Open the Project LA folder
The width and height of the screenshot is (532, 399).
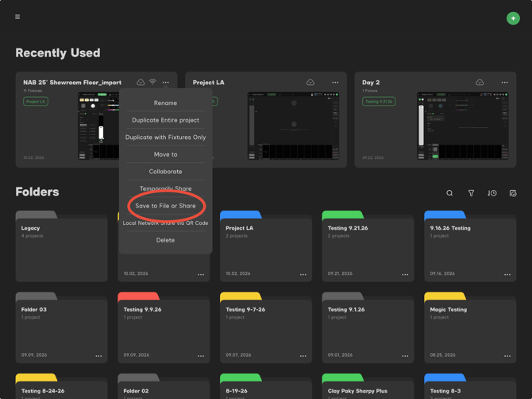(266, 246)
